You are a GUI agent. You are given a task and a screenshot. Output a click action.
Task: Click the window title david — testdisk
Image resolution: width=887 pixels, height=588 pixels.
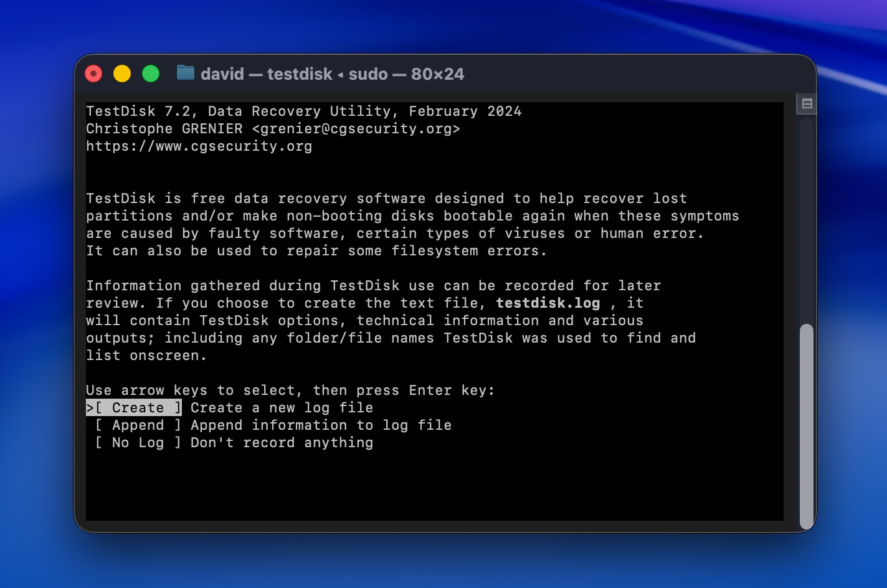click(267, 73)
